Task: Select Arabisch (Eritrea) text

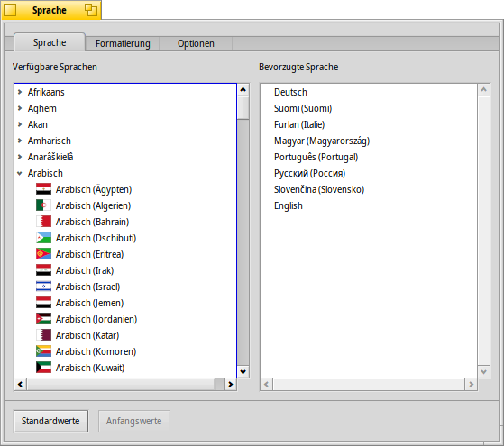Action: click(x=89, y=254)
